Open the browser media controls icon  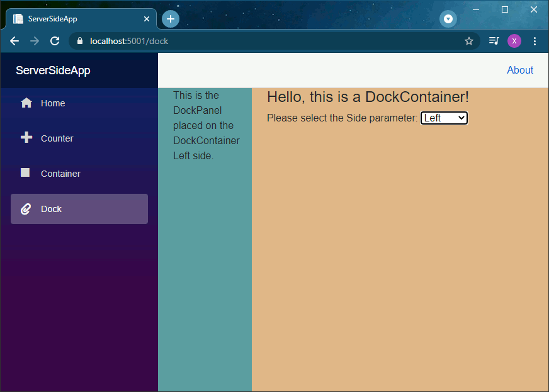494,40
